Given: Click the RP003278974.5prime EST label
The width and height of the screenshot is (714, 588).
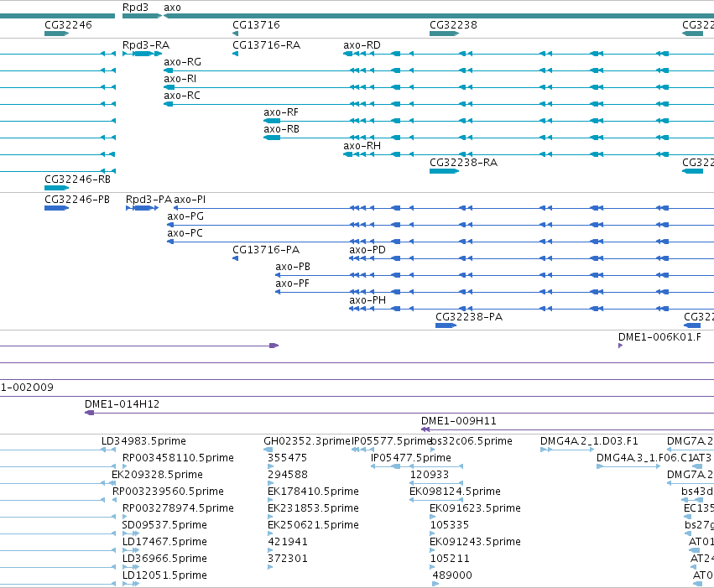Looking at the screenshot, I should coord(178,508).
